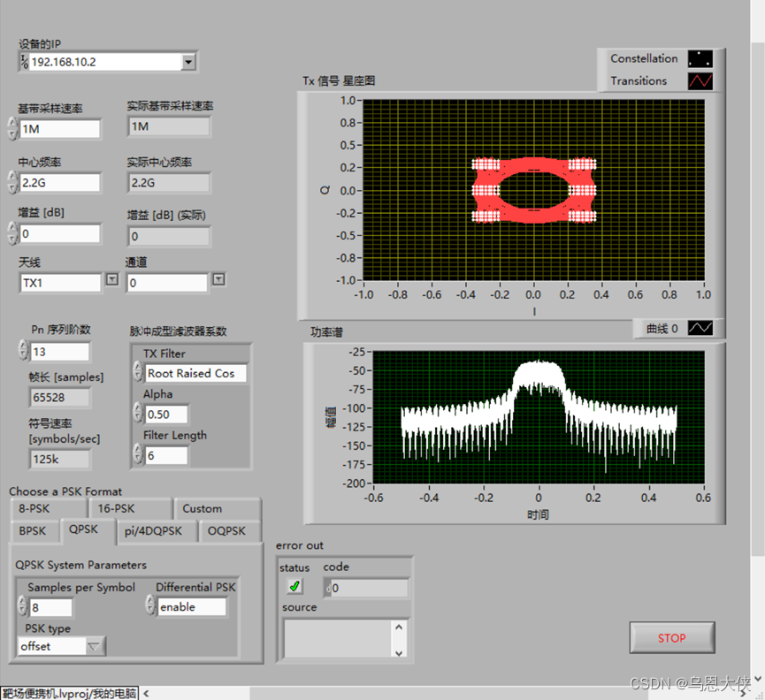Click the Tx 信号 星座图 constellation plot
The width and height of the screenshot is (765, 700).
pos(534,190)
